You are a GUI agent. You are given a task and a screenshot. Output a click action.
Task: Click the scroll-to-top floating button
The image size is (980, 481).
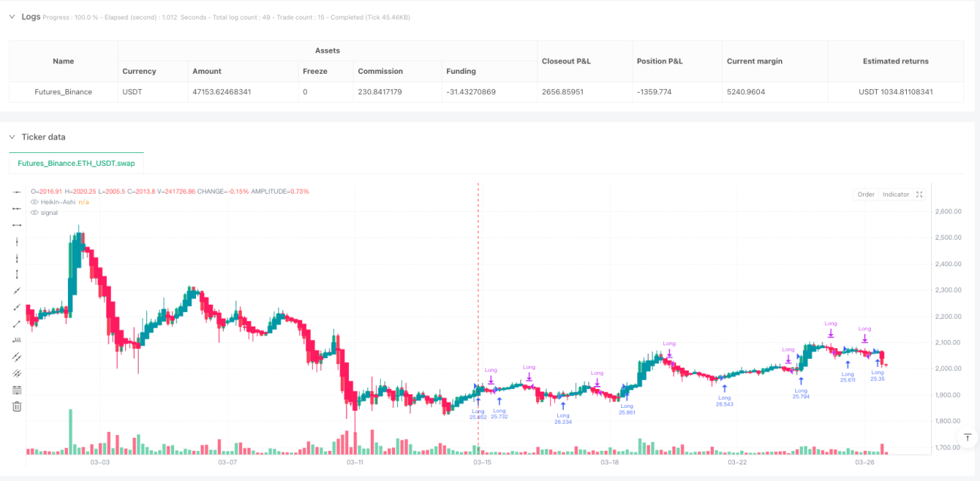968,437
